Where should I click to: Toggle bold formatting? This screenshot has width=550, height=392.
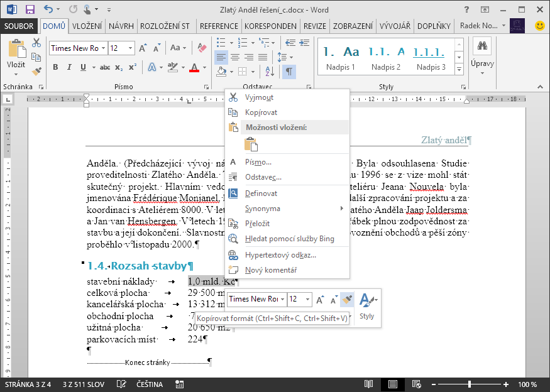click(x=55, y=67)
